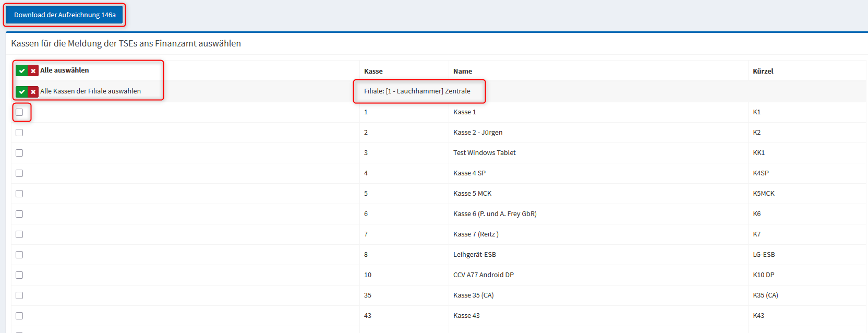The height and width of the screenshot is (333, 868).
Task: Check the Test Windows Tablet row
Action: (19, 153)
